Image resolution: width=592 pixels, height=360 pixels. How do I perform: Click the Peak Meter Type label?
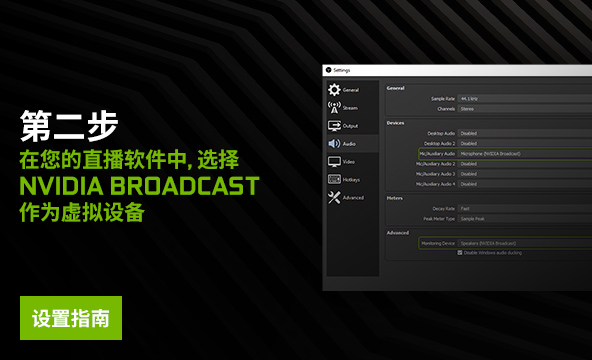point(439,218)
